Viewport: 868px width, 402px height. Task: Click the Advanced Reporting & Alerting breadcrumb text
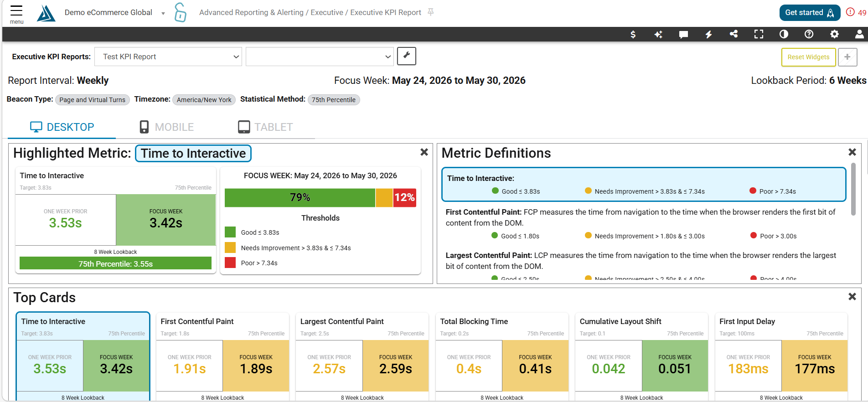click(251, 12)
